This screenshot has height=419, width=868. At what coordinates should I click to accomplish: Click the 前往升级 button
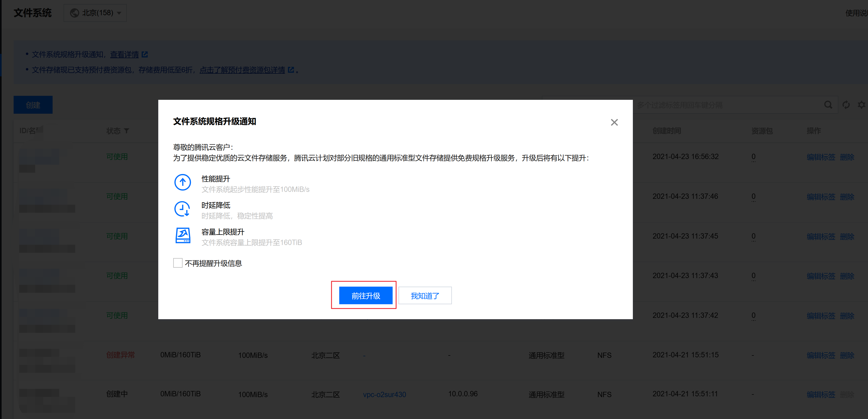[366, 296]
